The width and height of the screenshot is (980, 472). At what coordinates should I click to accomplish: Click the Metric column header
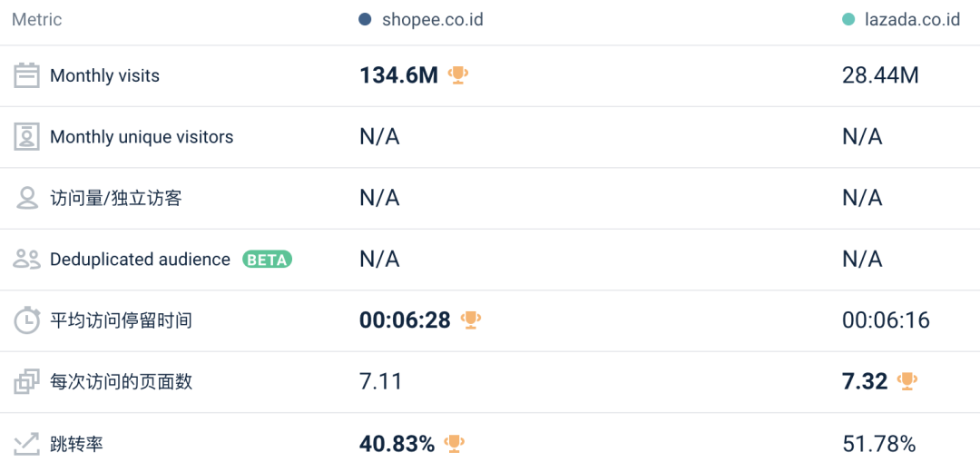(37, 20)
